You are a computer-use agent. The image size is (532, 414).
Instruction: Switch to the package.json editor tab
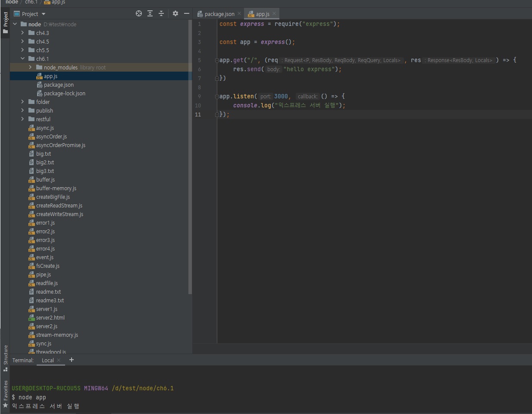(x=219, y=14)
